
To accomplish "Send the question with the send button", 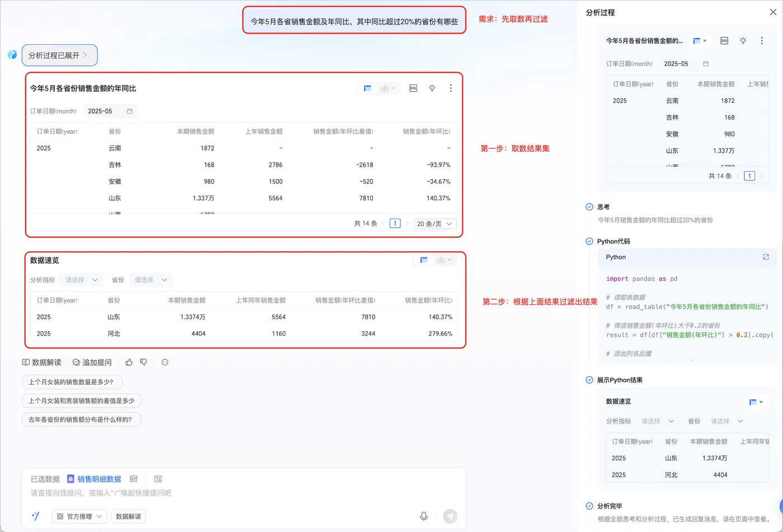I will pyautogui.click(x=450, y=516).
